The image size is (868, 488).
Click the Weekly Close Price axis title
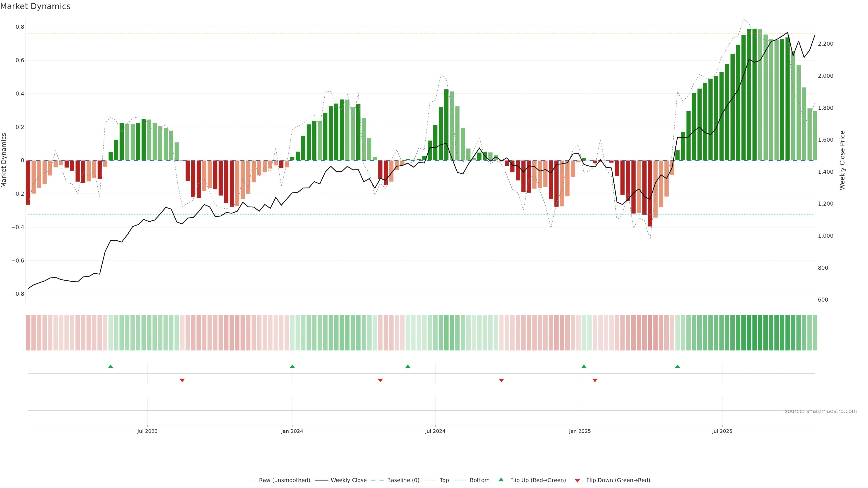pyautogui.click(x=842, y=160)
